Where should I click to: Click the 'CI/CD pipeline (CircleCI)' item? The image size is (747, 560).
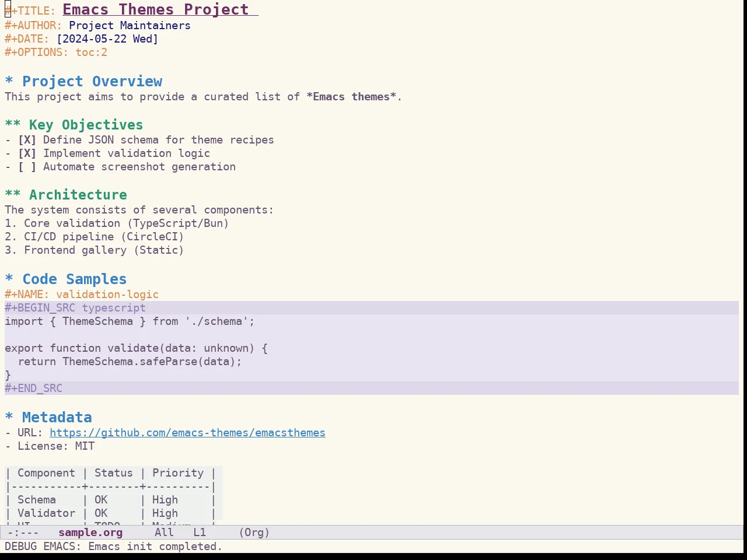(x=104, y=237)
